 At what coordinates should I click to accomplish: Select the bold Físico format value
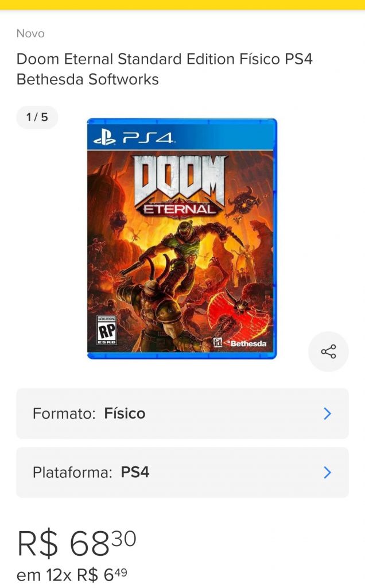coord(125,413)
